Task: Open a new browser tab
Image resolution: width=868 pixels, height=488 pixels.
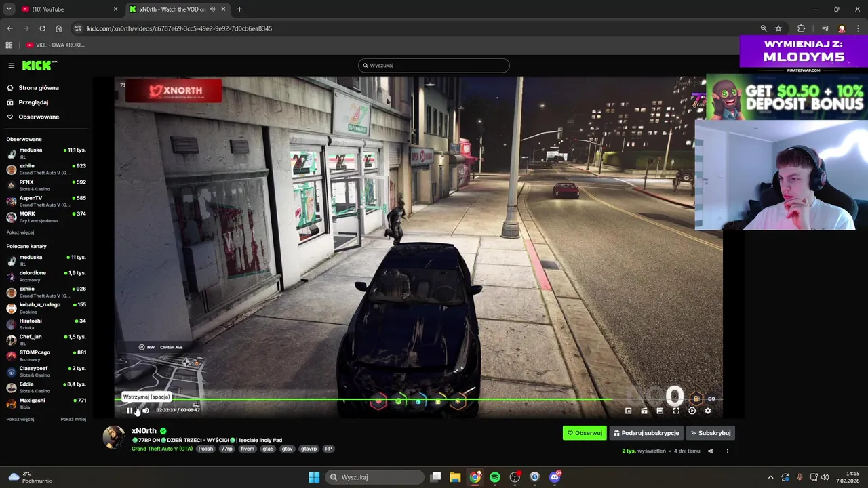Action: coord(239,9)
